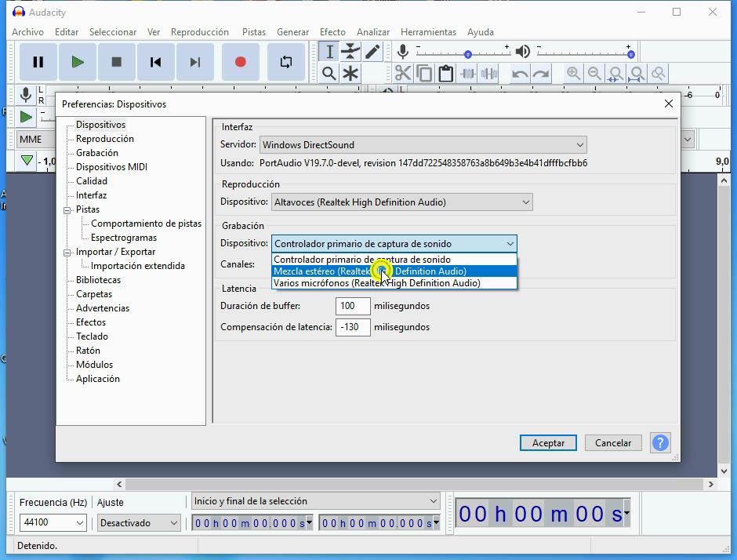Open Inicio y final de la selección dropdown
This screenshot has height=560, width=737.
tap(315, 501)
